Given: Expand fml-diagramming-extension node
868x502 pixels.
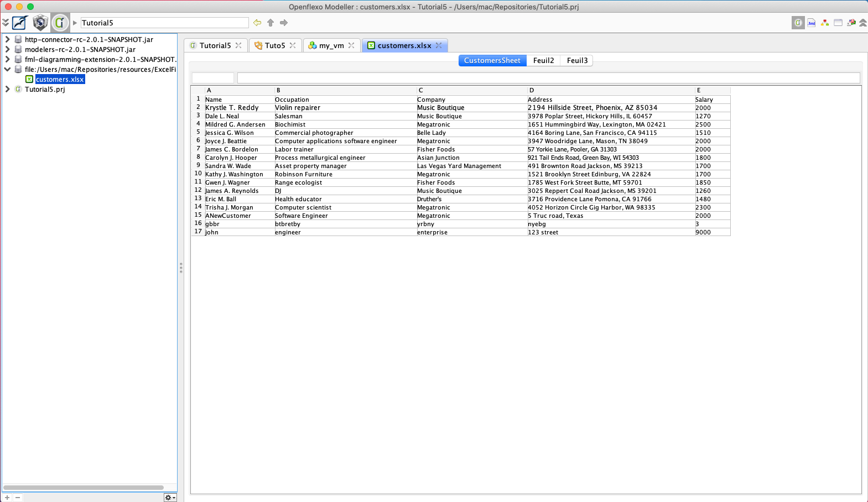Looking at the screenshot, I should (7, 59).
